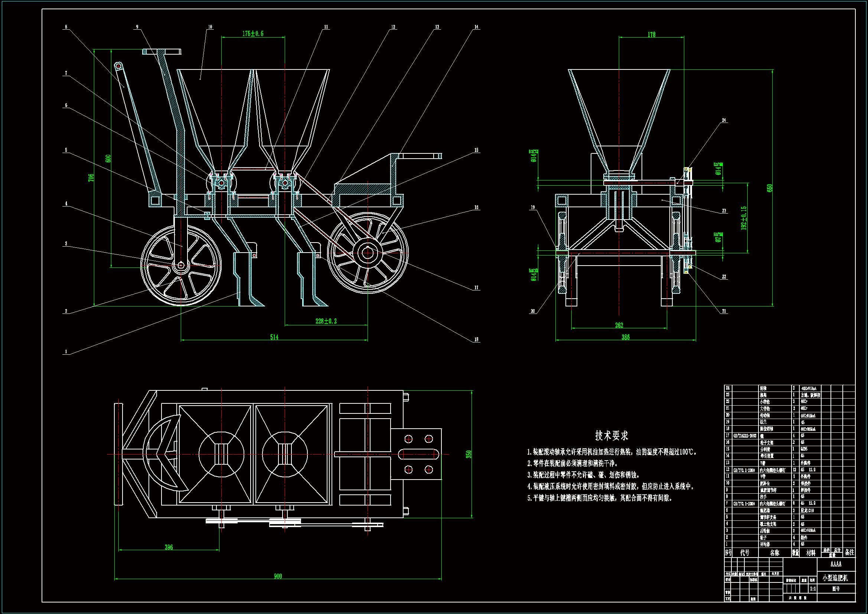Click the 600 vertical dimension text
Screen dimensions: 868x614
[108, 159]
